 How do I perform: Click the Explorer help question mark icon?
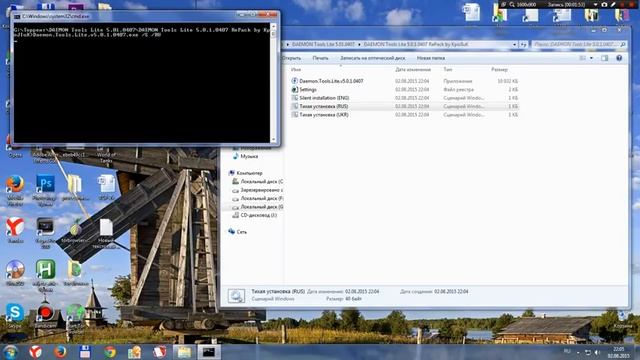click(619, 58)
